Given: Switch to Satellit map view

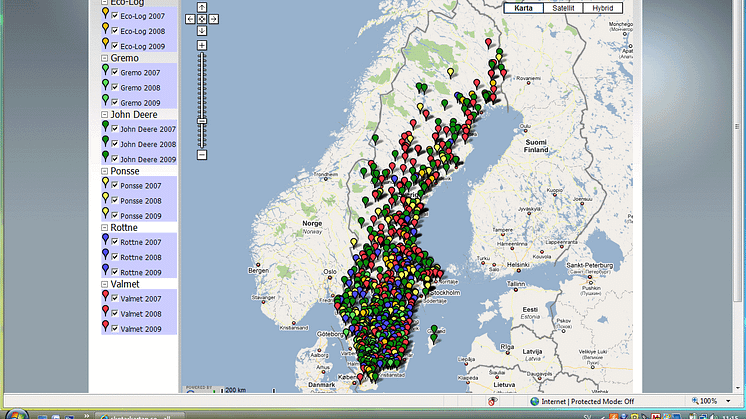Looking at the screenshot, I should (x=562, y=8).
